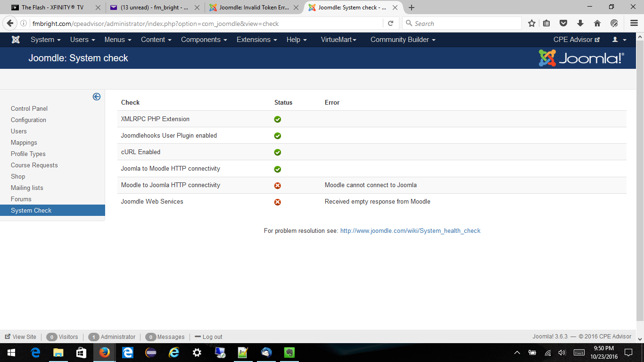This screenshot has height=362, width=644.
Task: Bookmark this page with the star icon
Action: pos(532,24)
